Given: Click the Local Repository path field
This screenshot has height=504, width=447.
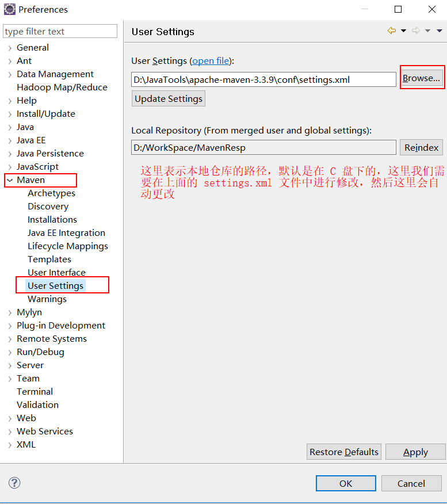Looking at the screenshot, I should [x=263, y=147].
